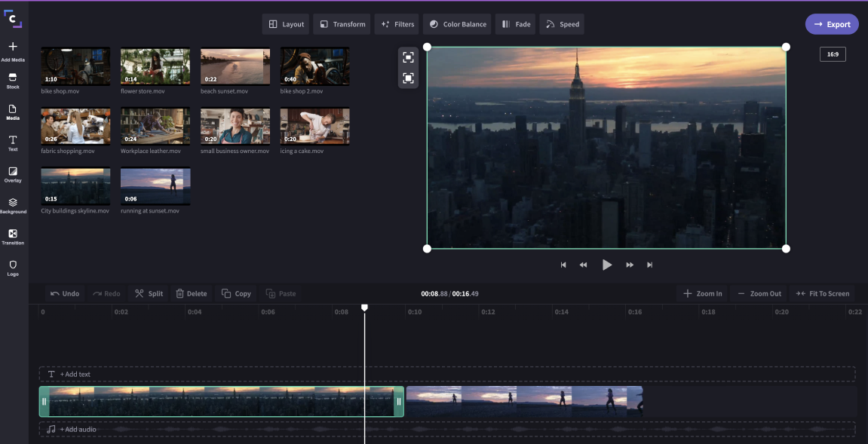The image size is (868, 444).
Task: Select the Text tool in sidebar
Action: [13, 143]
